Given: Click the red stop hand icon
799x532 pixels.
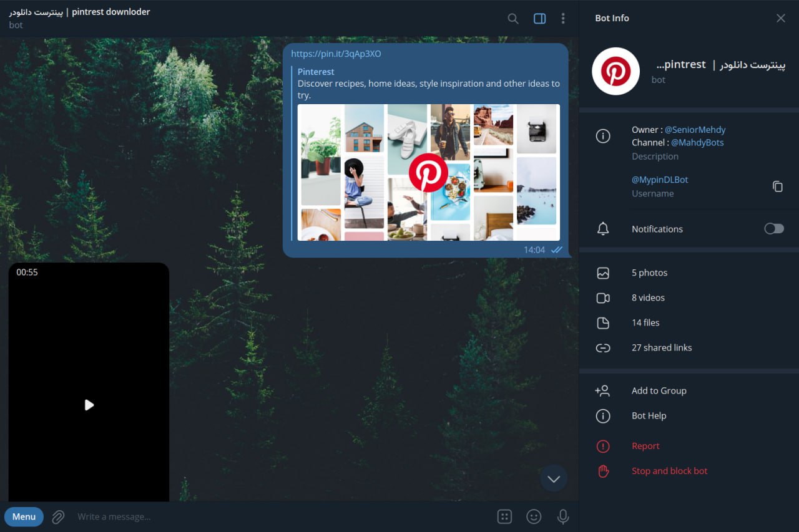Looking at the screenshot, I should click(x=603, y=471).
